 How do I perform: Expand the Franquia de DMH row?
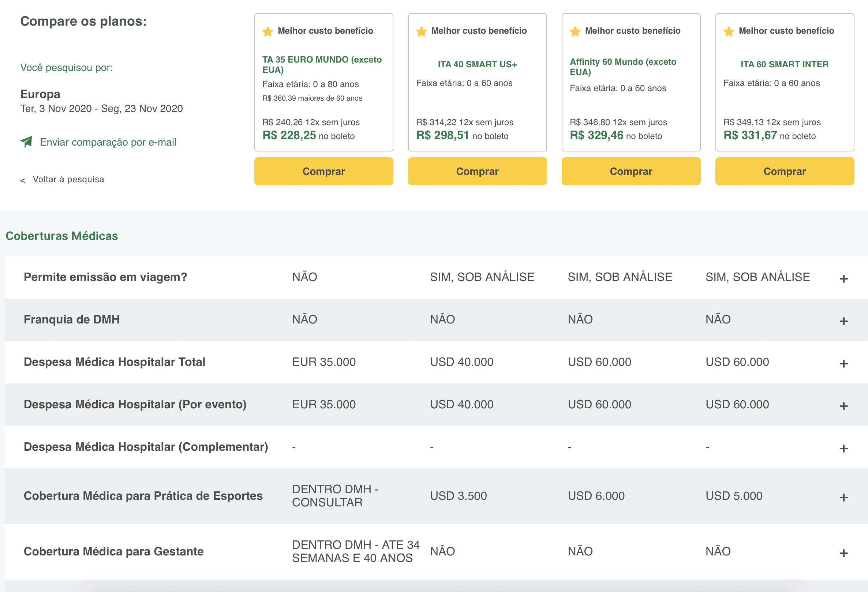tap(844, 321)
